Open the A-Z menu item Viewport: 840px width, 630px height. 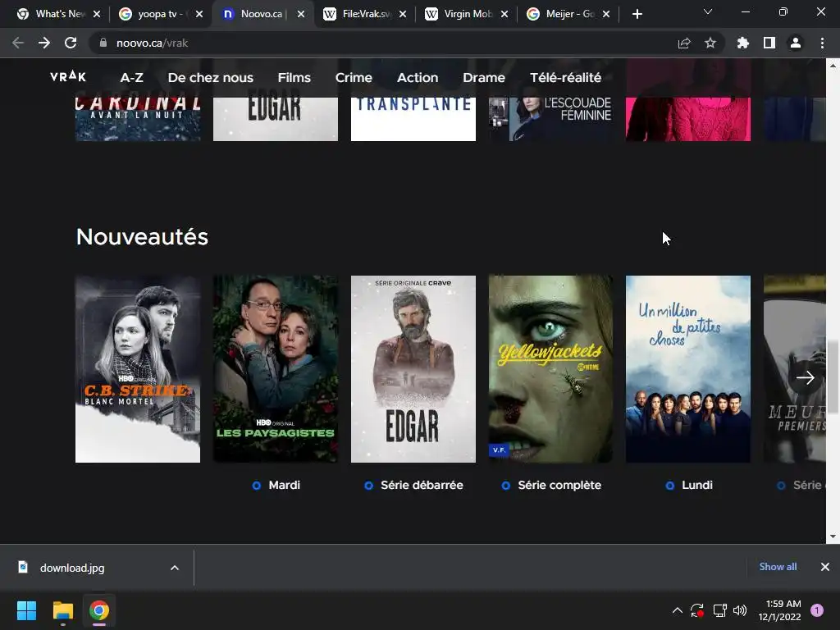pos(131,78)
